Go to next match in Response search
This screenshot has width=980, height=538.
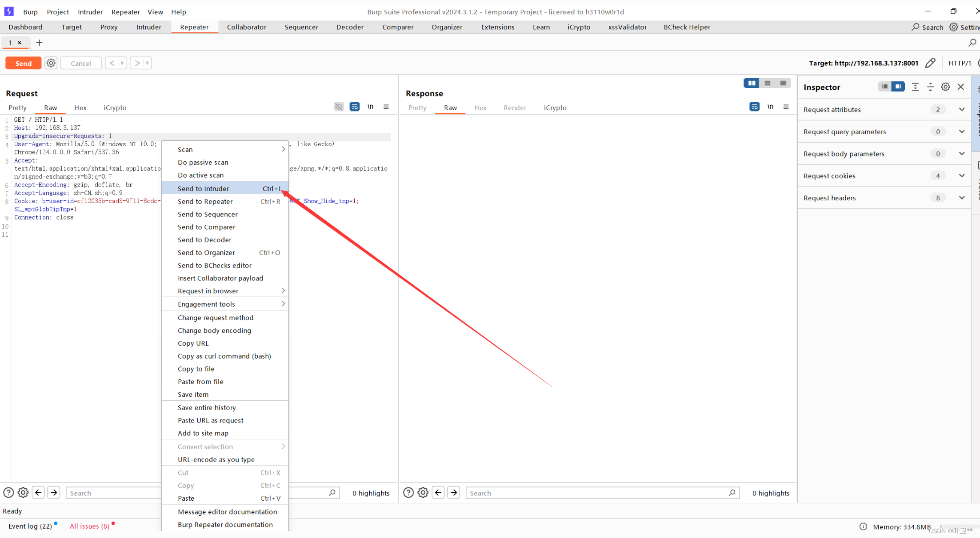[454, 492]
